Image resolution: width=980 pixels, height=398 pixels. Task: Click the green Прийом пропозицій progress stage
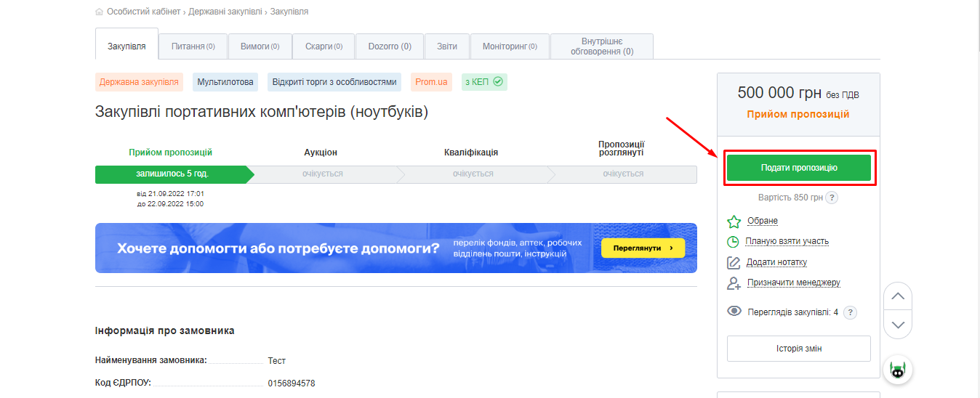172,174
